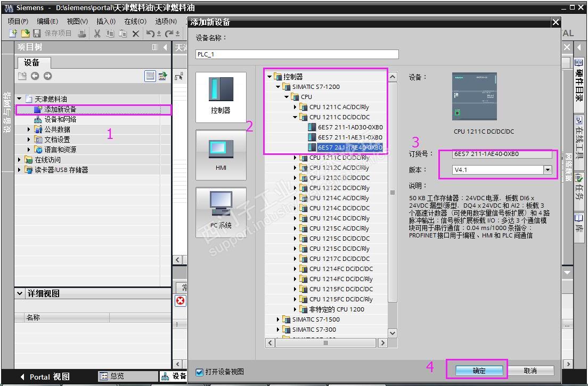Expand CPU 1217C DC/DC/DC node
588x386 pixels.
[295, 259]
